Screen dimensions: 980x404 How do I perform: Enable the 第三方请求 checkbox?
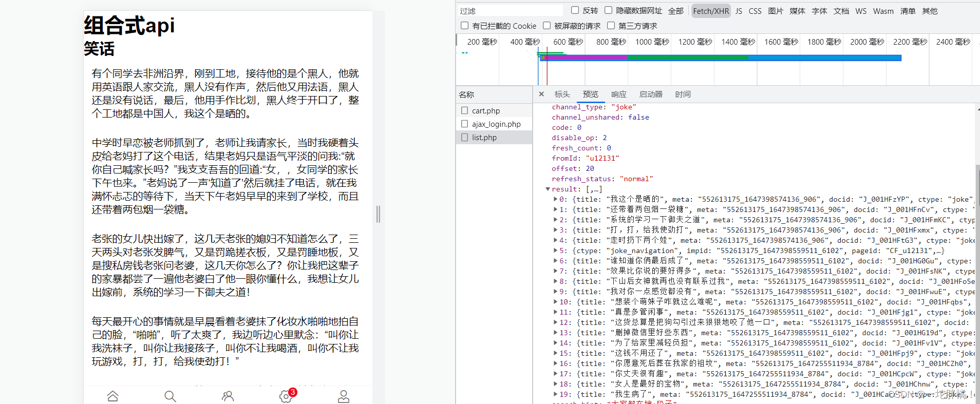(611, 25)
